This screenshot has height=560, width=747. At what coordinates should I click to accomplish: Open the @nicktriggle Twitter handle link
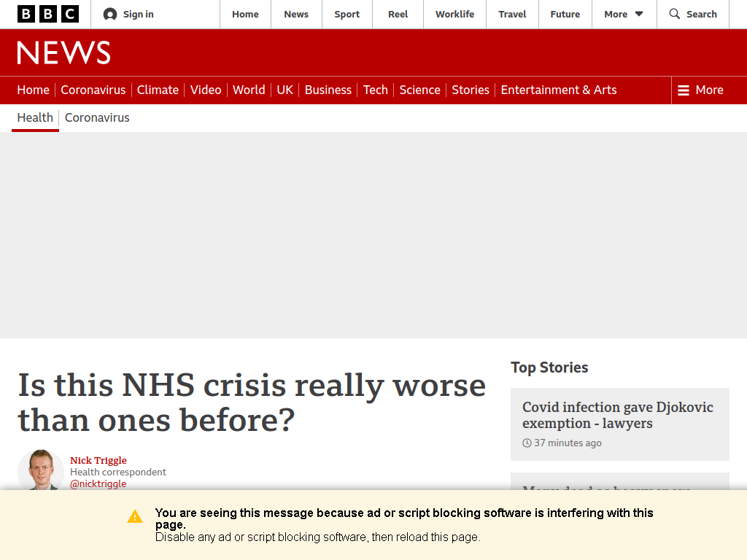pos(98,484)
